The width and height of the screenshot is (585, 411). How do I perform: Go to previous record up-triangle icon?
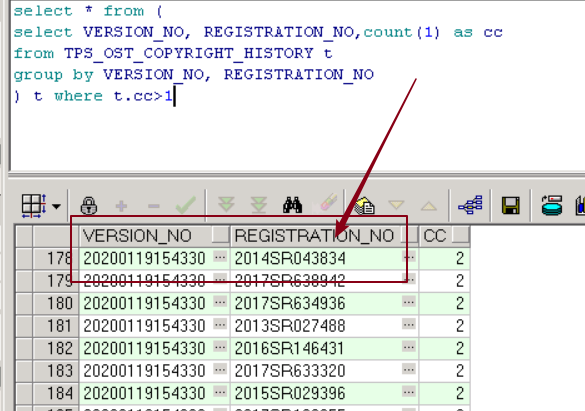click(429, 206)
